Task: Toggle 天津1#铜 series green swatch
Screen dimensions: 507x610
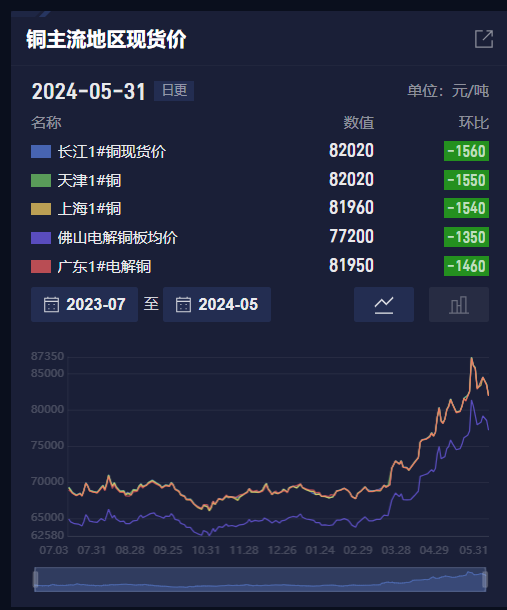Action: 41,181
